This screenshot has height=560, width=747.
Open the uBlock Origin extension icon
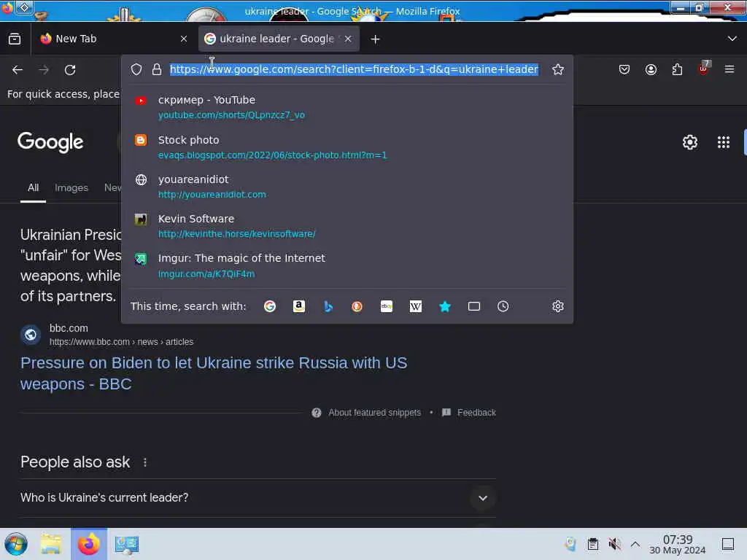tap(704, 69)
